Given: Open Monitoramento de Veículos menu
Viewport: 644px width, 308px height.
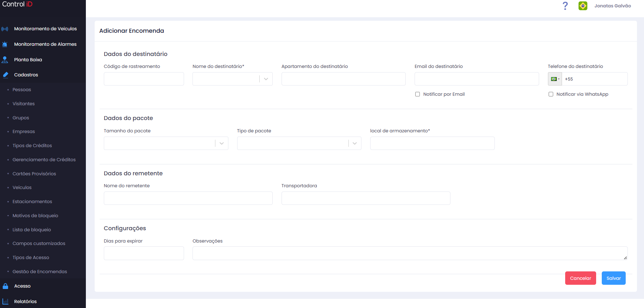Looking at the screenshot, I should (x=45, y=29).
